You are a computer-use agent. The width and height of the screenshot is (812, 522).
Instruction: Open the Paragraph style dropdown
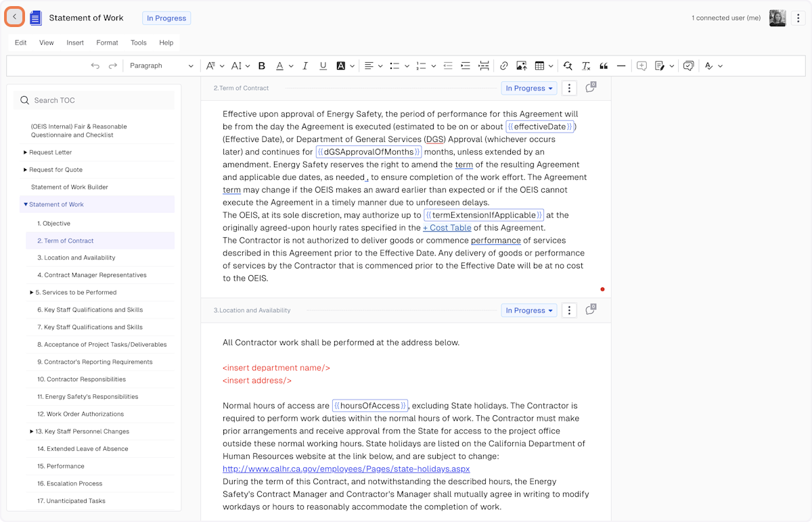161,66
